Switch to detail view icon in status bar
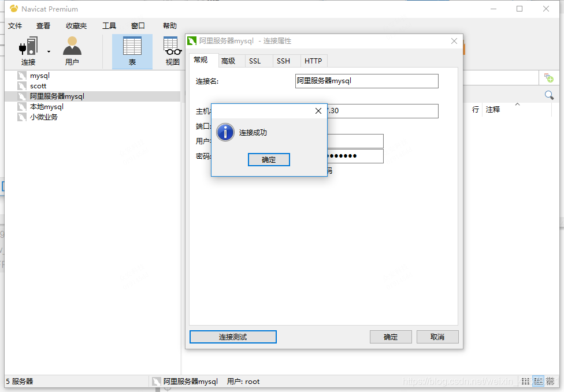This screenshot has height=392, width=564. coord(538,381)
